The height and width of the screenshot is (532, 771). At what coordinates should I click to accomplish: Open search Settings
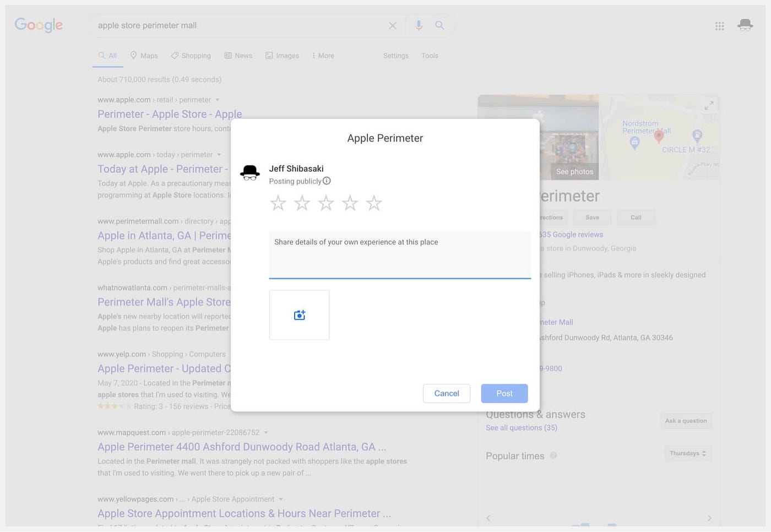[396, 56]
